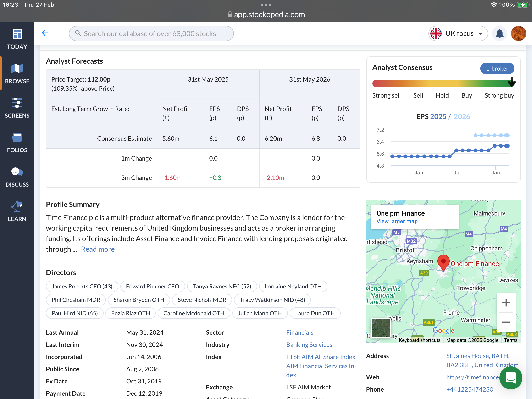
Task: Open the green chat support bubble
Action: pos(511,378)
